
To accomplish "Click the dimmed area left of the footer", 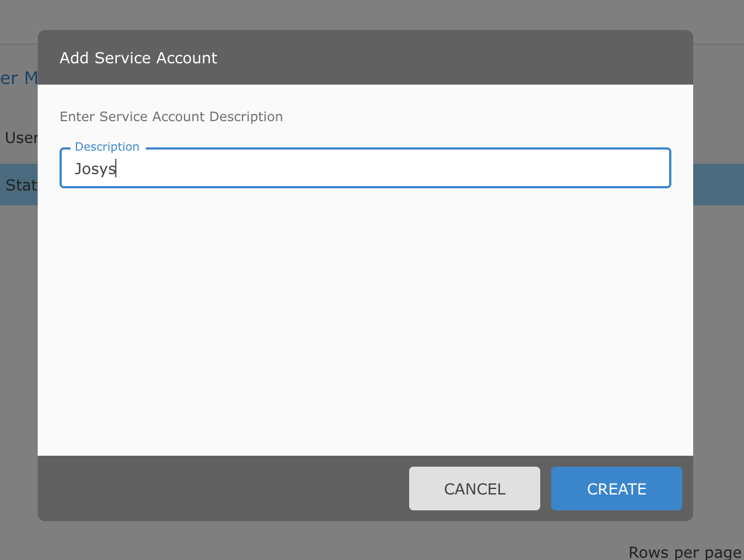I will 19,488.
